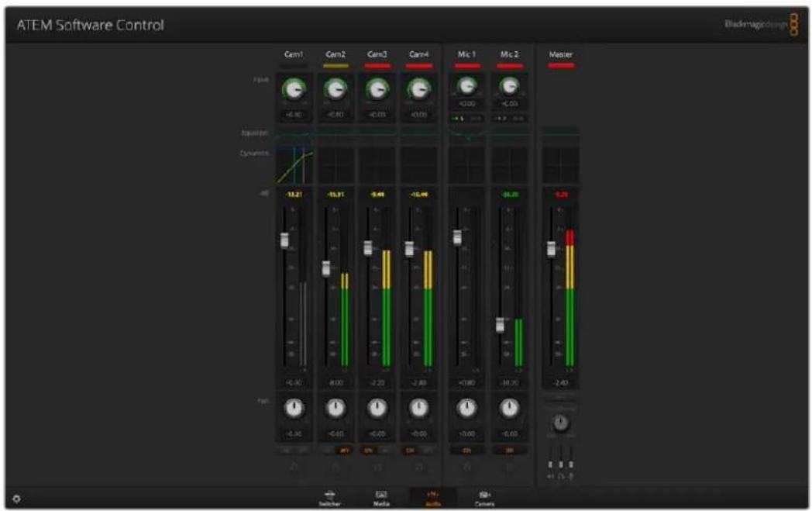The height and width of the screenshot is (511, 812).
Task: Click the Mic 2 pan value field
Action: coord(510,433)
